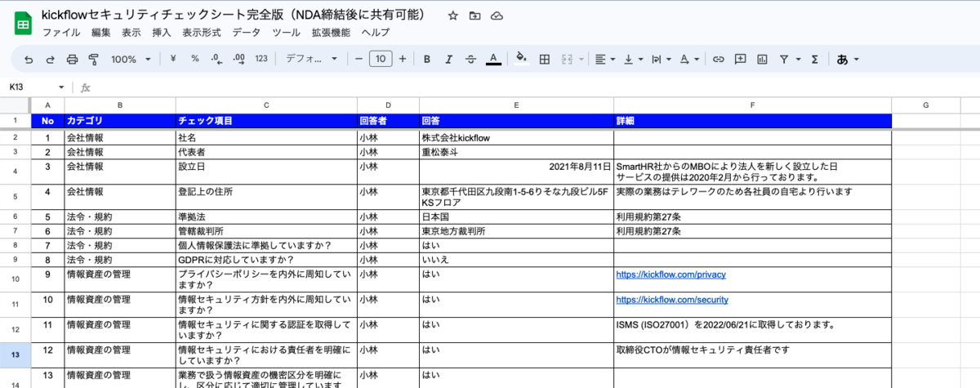
Task: Click the undo arrow icon
Action: (x=29, y=59)
